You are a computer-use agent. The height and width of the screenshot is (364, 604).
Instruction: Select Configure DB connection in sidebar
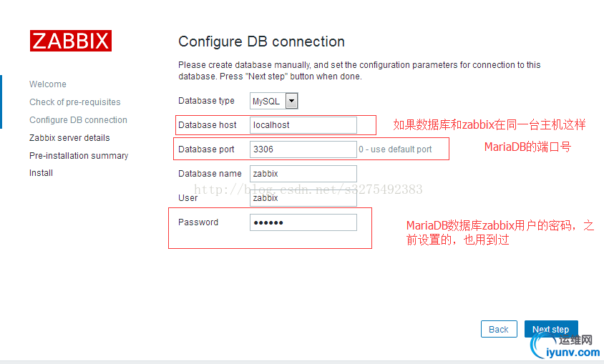point(78,120)
